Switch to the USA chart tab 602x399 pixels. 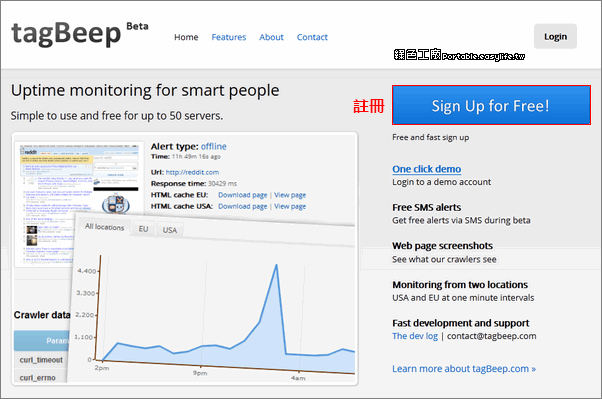click(x=170, y=230)
